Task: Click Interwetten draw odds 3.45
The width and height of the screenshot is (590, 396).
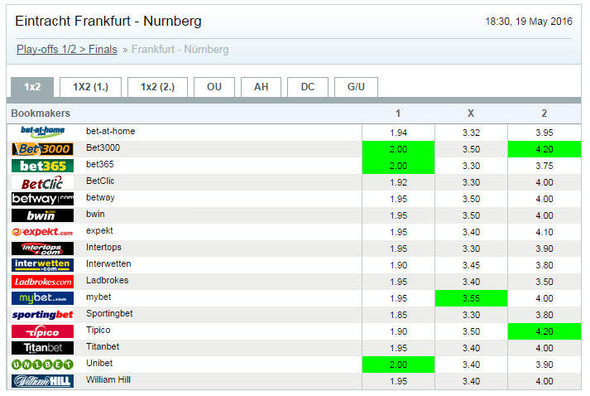Action: click(x=471, y=265)
